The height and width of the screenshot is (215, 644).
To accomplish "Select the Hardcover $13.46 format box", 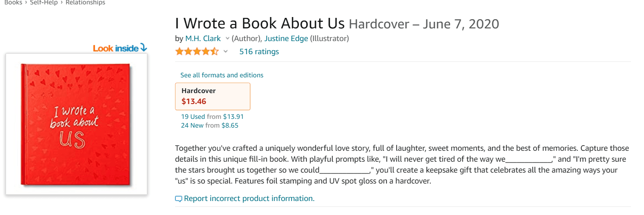I will 213,96.
